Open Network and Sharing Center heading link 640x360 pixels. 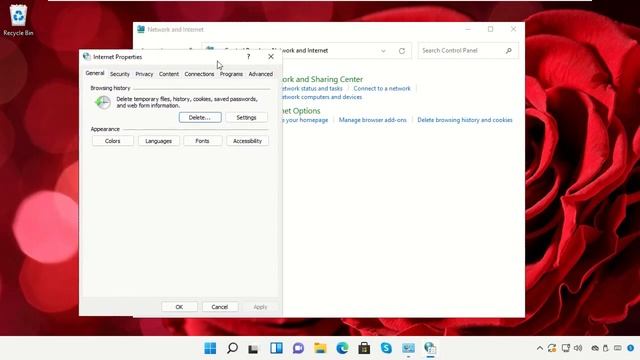coord(322,79)
